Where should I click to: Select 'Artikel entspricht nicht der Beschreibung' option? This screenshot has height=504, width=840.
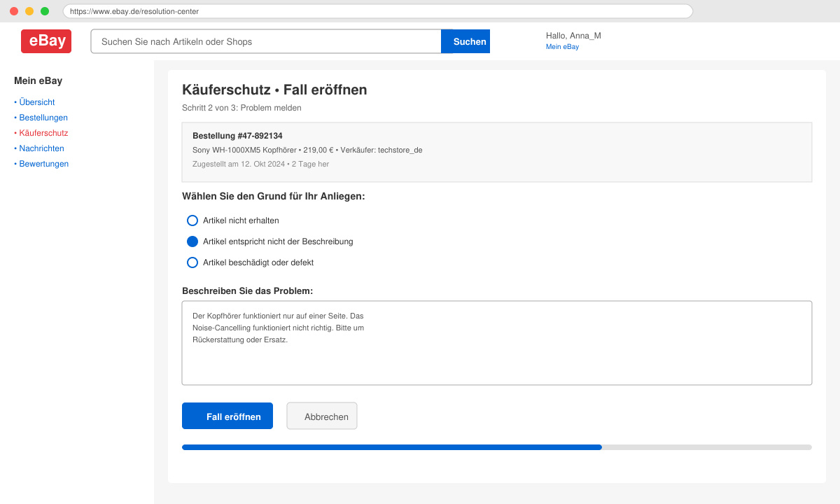click(192, 241)
